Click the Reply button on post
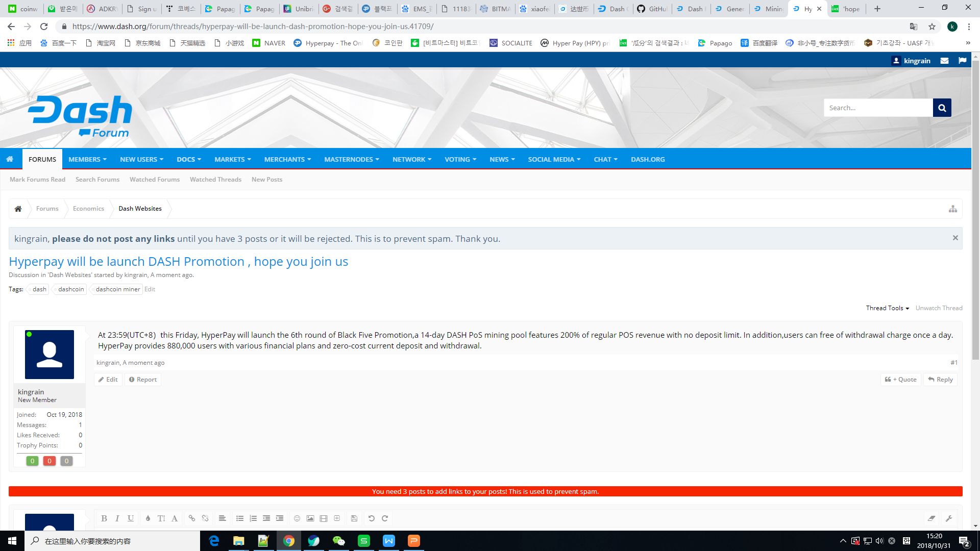Viewport: 980px width, 551px height. (x=940, y=380)
